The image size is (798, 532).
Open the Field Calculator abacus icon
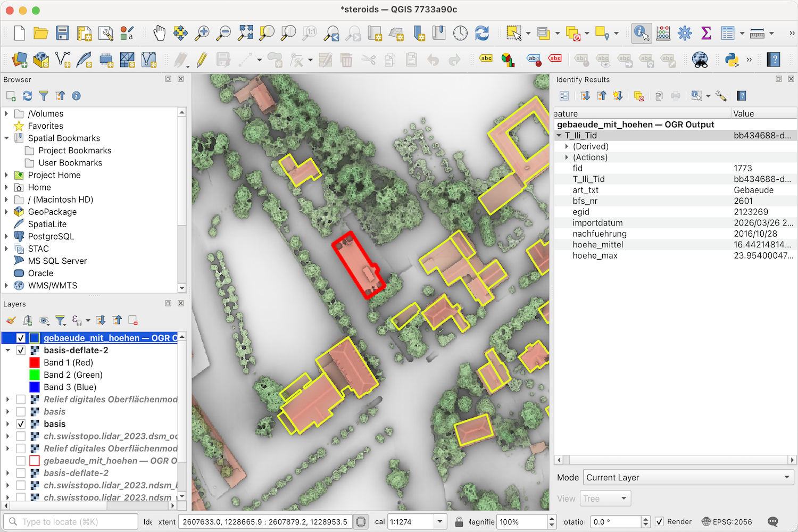click(x=663, y=33)
